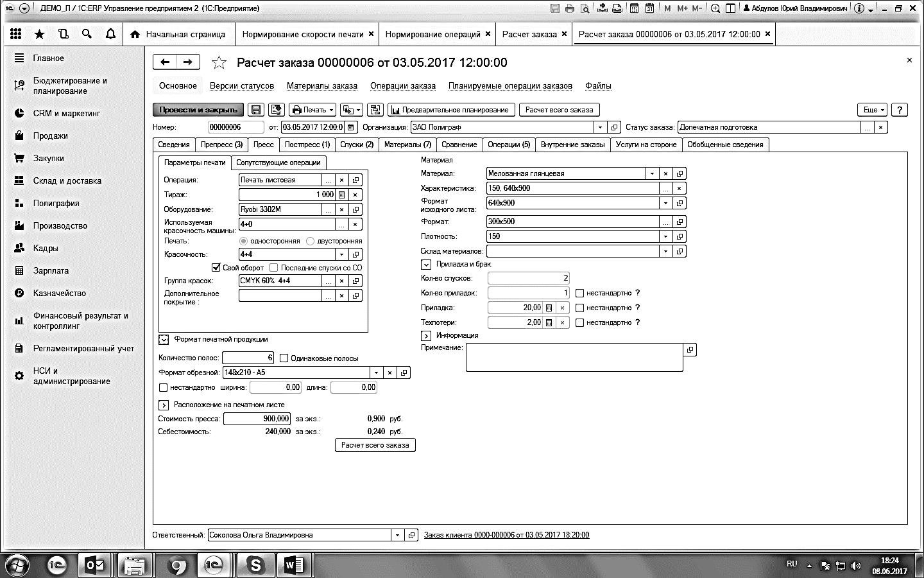The image size is (924, 578).
Task: Select двусторонняя print radio button
Action: pos(311,241)
